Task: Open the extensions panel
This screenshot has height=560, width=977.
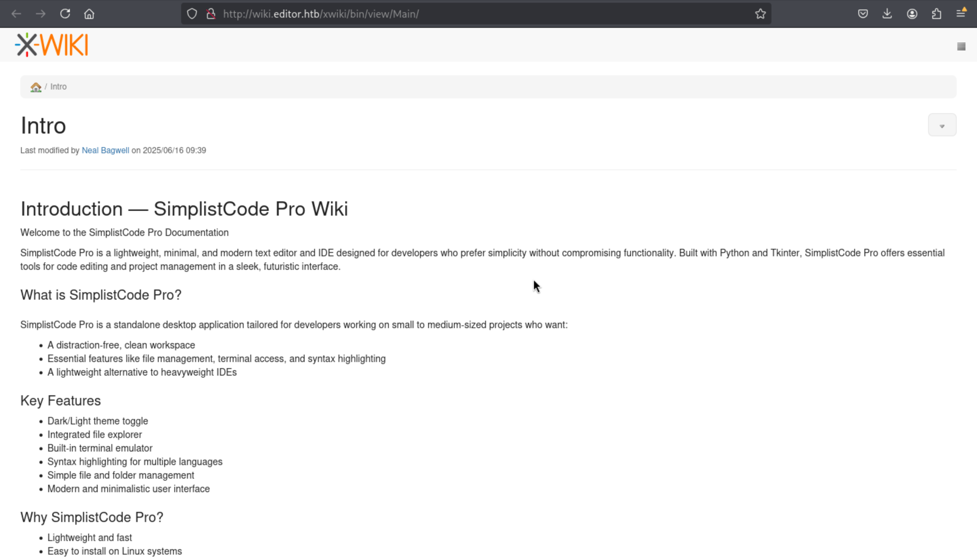Action: click(x=936, y=14)
